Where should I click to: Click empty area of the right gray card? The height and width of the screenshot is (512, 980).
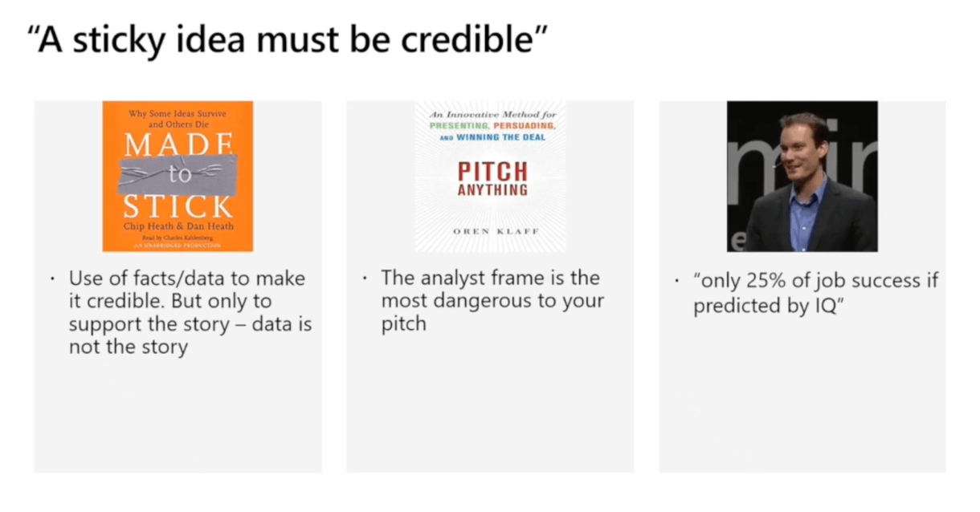pyautogui.click(x=802, y=401)
